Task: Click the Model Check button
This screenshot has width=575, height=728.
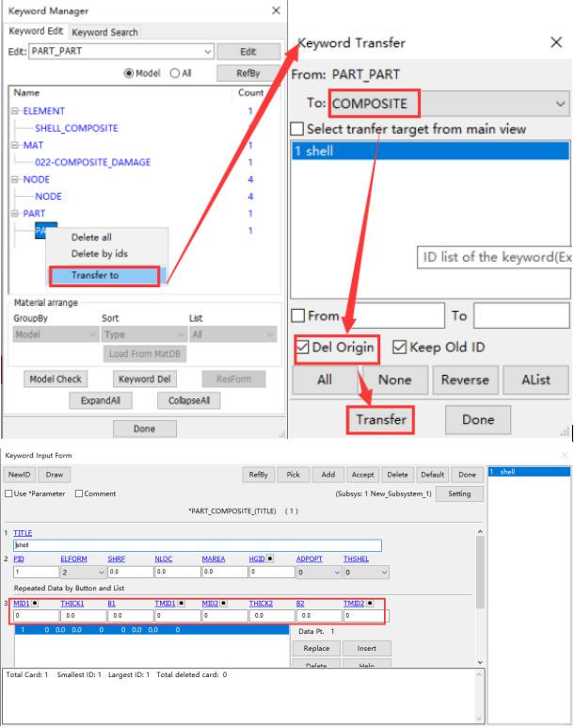Action: coord(55,379)
